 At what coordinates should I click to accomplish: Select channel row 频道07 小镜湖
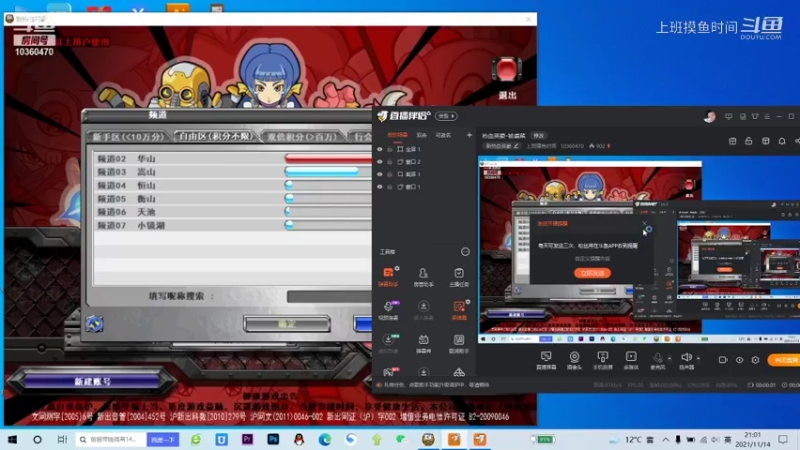click(233, 225)
